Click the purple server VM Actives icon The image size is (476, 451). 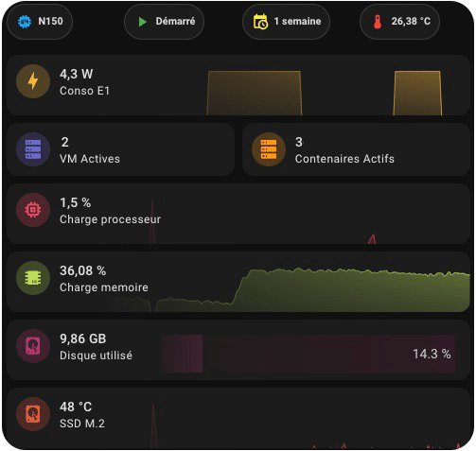click(33, 149)
